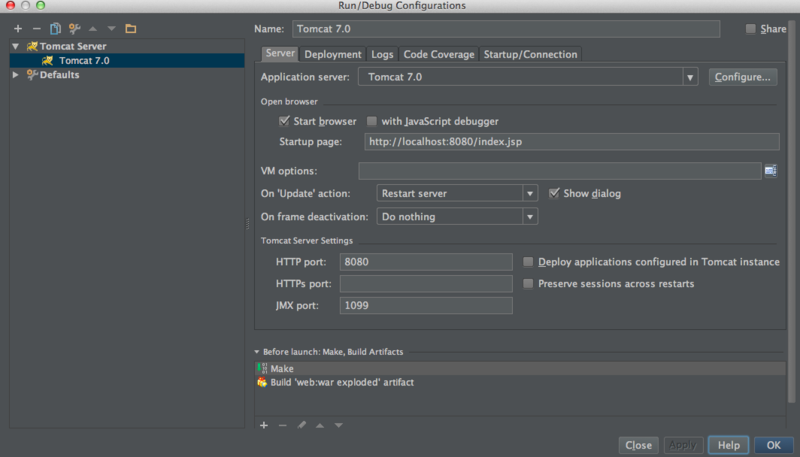Click the Startup page URL field

point(572,142)
